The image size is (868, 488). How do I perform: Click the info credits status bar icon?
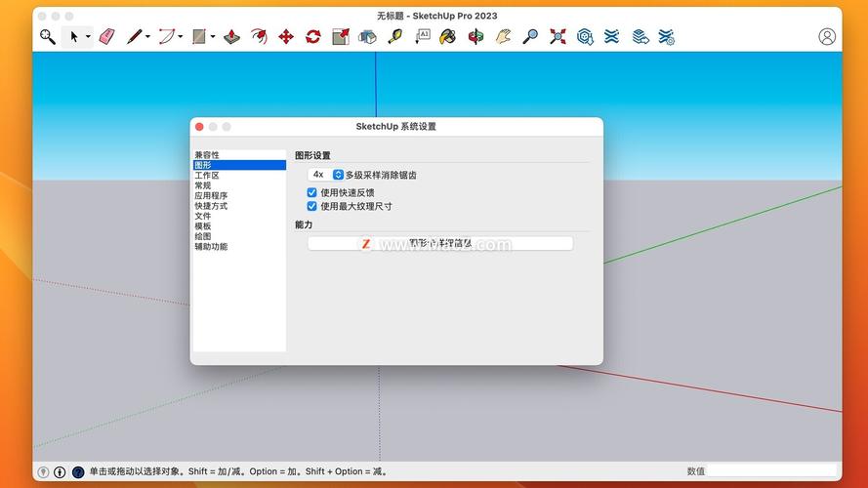coord(60,472)
